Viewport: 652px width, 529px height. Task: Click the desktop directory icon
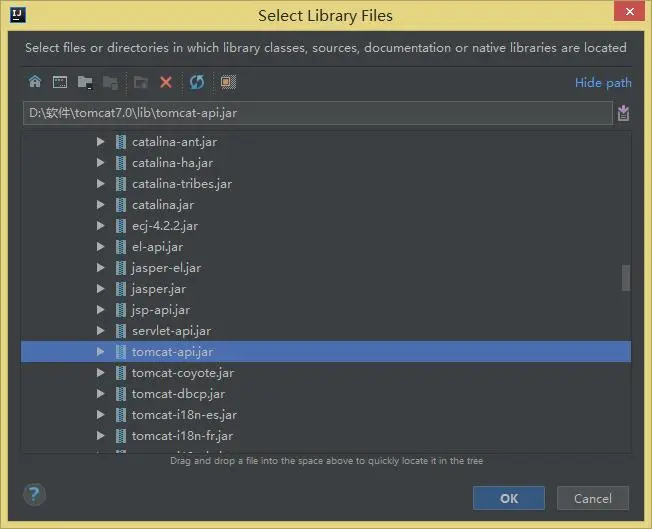(x=60, y=82)
